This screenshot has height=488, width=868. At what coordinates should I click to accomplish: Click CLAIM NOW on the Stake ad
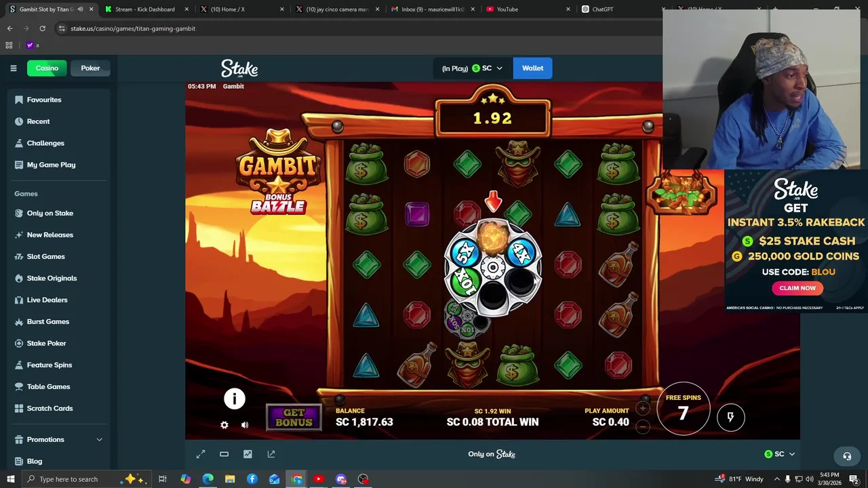point(797,288)
